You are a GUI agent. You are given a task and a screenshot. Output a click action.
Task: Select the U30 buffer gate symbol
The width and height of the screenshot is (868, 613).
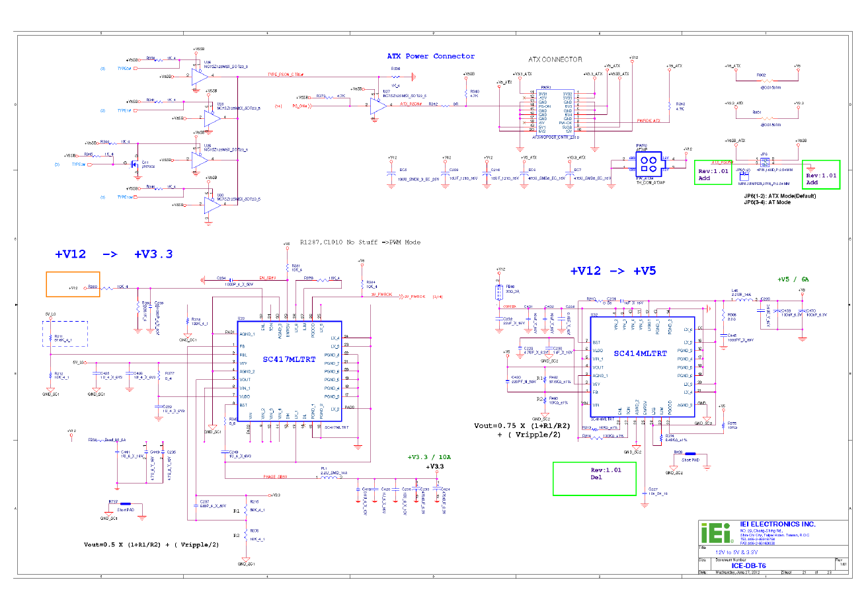(213, 205)
